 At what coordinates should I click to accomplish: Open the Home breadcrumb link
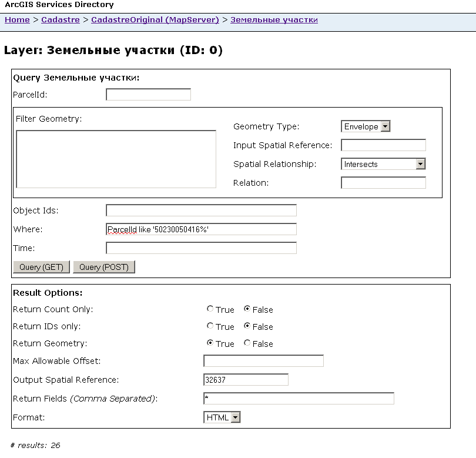click(x=17, y=20)
